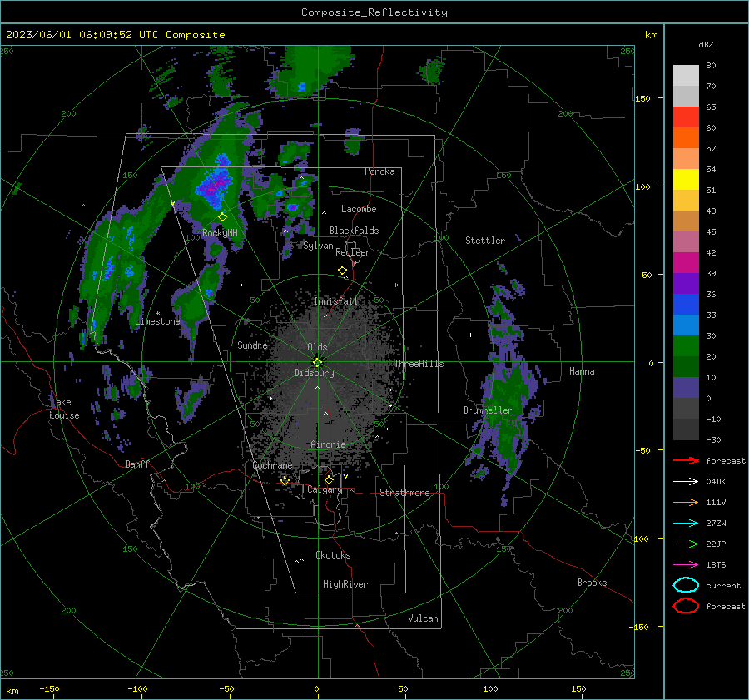Select the yellow diamond marker below RedDeer
The width and height of the screenshot is (749, 700).
(342, 271)
